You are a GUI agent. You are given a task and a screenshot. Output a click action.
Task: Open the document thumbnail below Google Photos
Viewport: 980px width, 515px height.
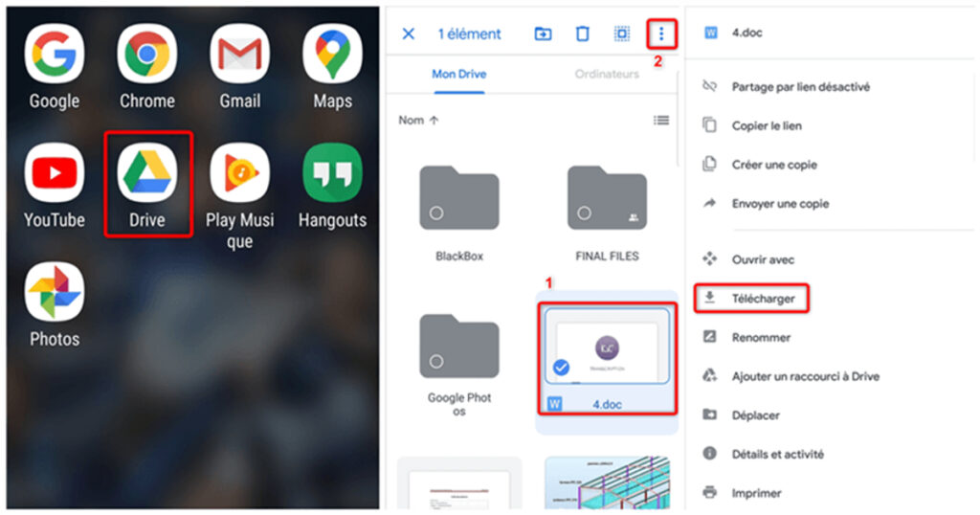pyautogui.click(x=459, y=482)
